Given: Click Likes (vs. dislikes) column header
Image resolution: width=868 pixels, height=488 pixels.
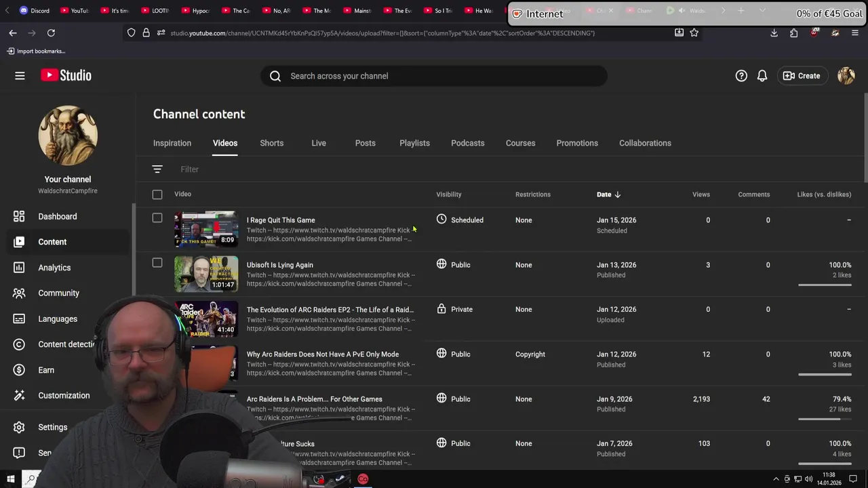Looking at the screenshot, I should tap(824, 195).
